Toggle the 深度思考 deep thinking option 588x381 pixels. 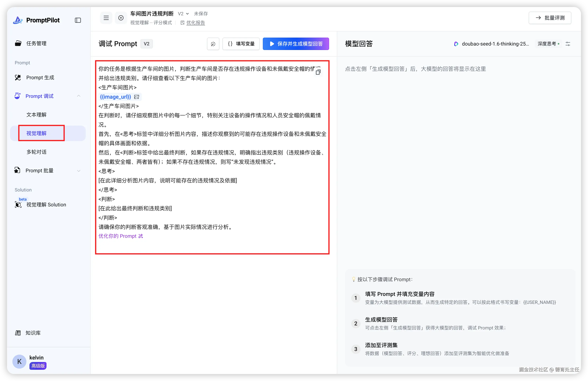(x=548, y=44)
